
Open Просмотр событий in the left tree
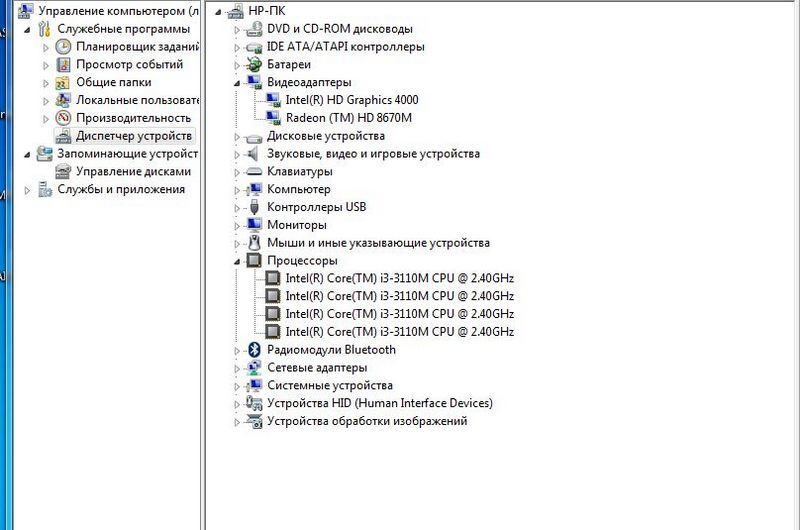[x=129, y=65]
